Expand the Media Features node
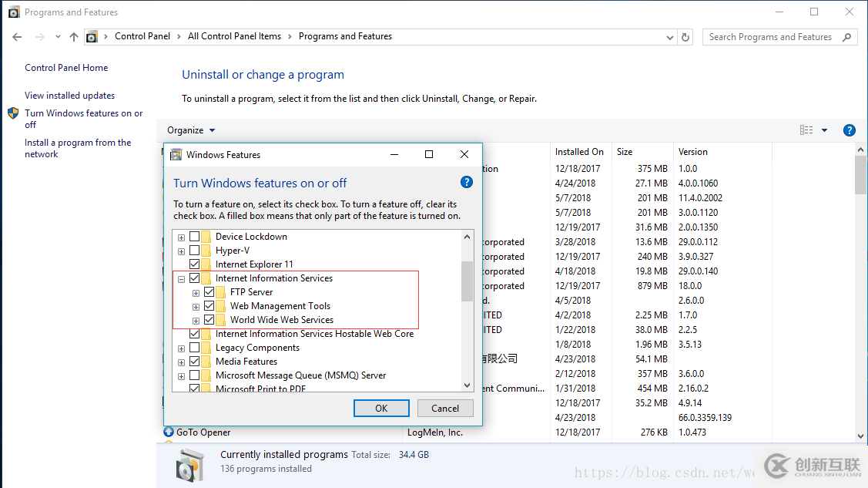Screen dimensions: 868x488 (x=181, y=362)
